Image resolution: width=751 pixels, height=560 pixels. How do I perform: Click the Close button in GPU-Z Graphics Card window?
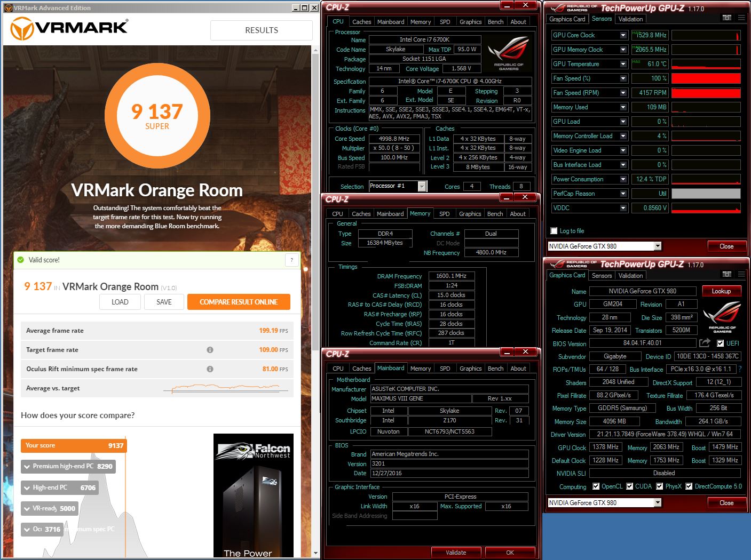point(726,503)
